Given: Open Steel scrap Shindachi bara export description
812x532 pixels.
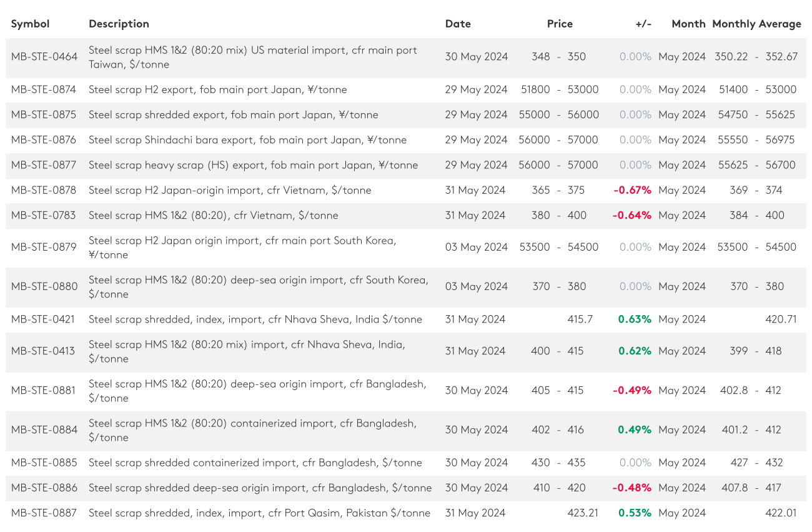Looking at the screenshot, I should point(247,140).
